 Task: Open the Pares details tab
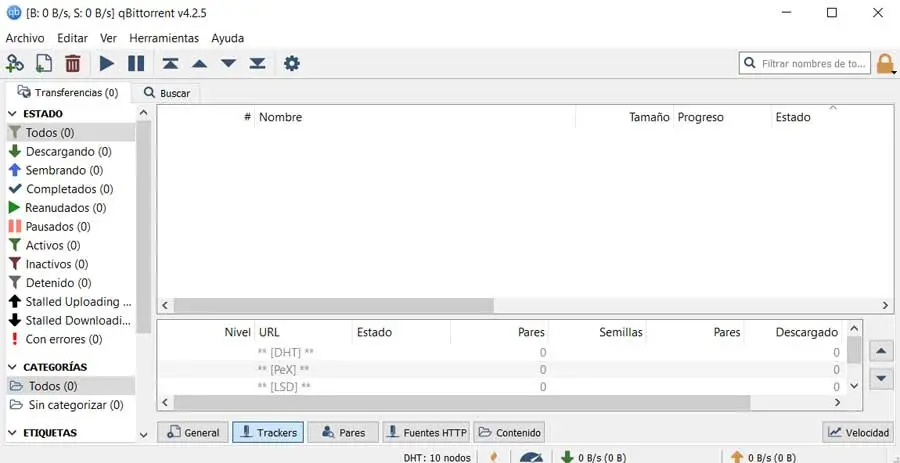(343, 433)
